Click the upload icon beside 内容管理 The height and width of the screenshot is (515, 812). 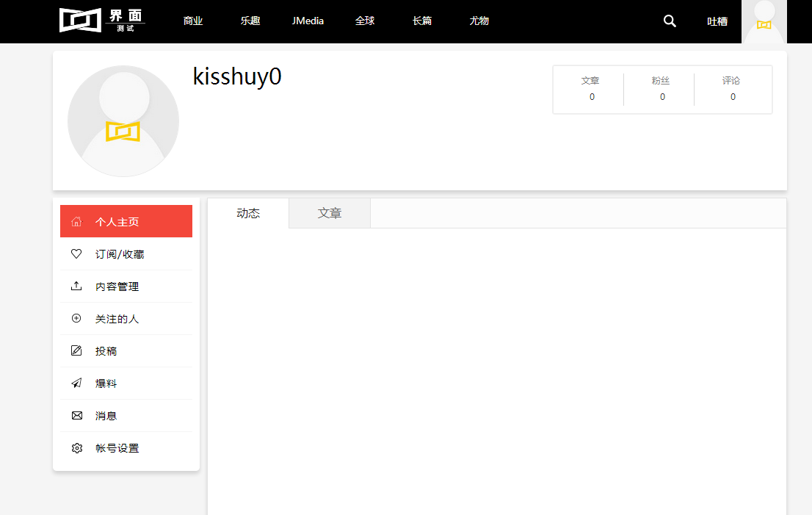(76, 286)
